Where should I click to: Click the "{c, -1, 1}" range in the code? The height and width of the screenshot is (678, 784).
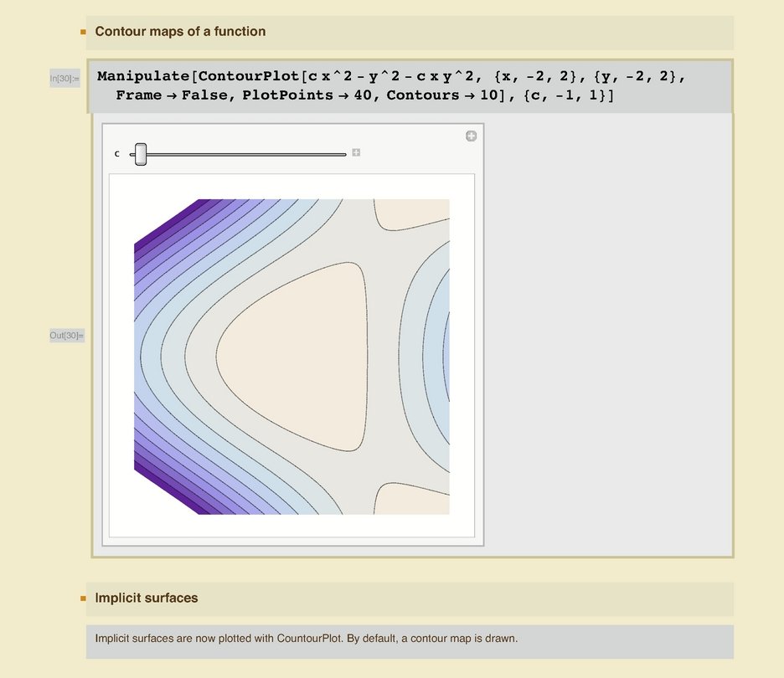[x=566, y=95]
